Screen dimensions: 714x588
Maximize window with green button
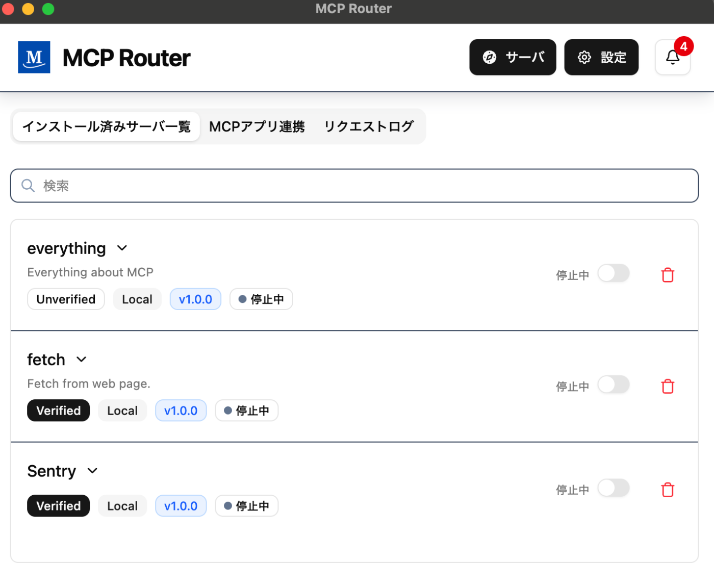pos(48,9)
